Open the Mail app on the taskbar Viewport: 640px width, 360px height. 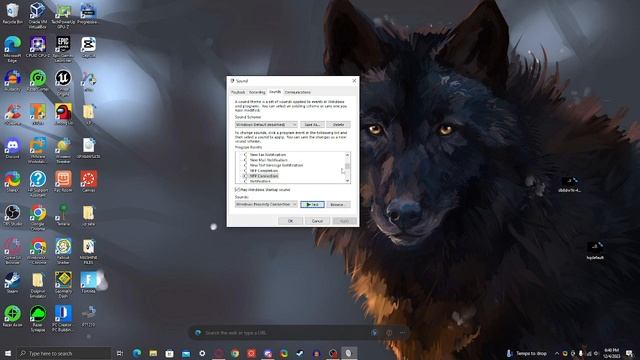(186, 353)
